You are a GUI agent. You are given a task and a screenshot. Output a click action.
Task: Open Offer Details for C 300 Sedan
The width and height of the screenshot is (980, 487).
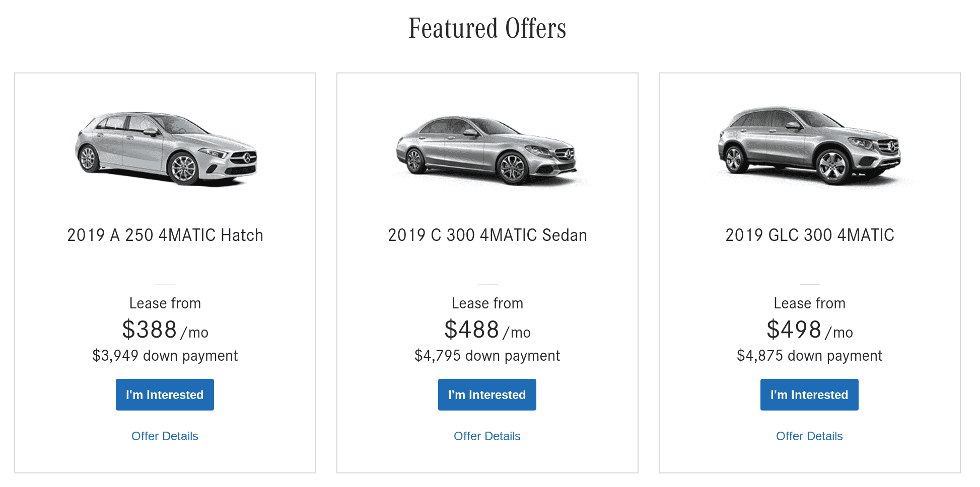(x=487, y=436)
